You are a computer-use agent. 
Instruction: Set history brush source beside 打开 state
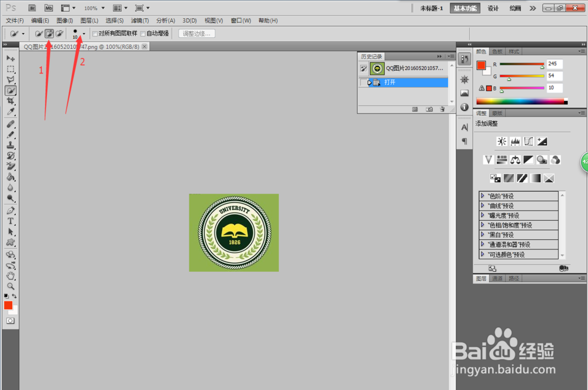(x=363, y=82)
